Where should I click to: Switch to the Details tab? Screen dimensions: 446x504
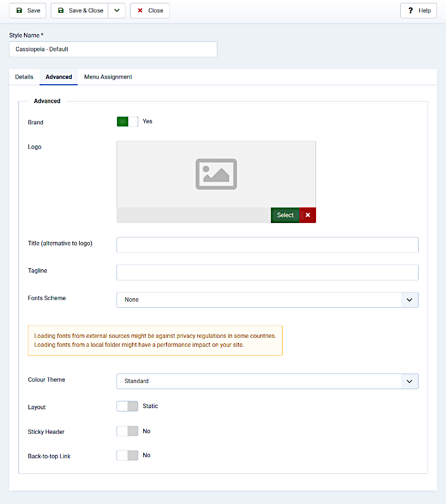24,77
